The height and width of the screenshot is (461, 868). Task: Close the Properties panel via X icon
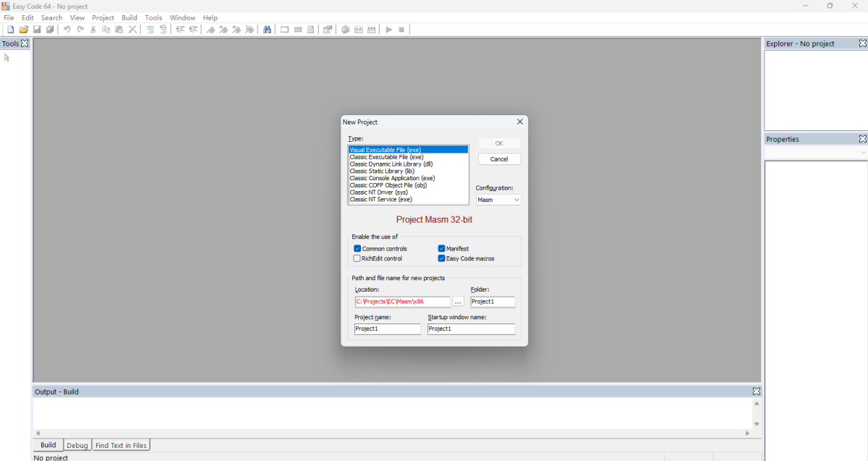862,139
